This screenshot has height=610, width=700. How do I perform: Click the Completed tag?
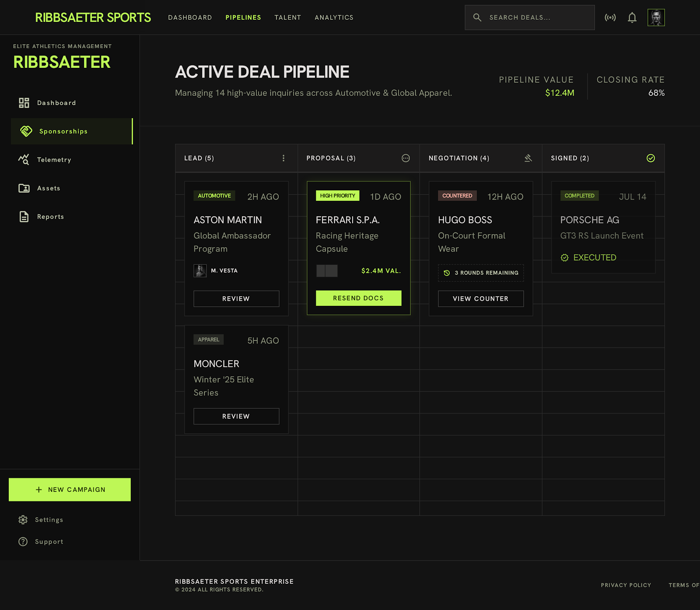tap(579, 196)
